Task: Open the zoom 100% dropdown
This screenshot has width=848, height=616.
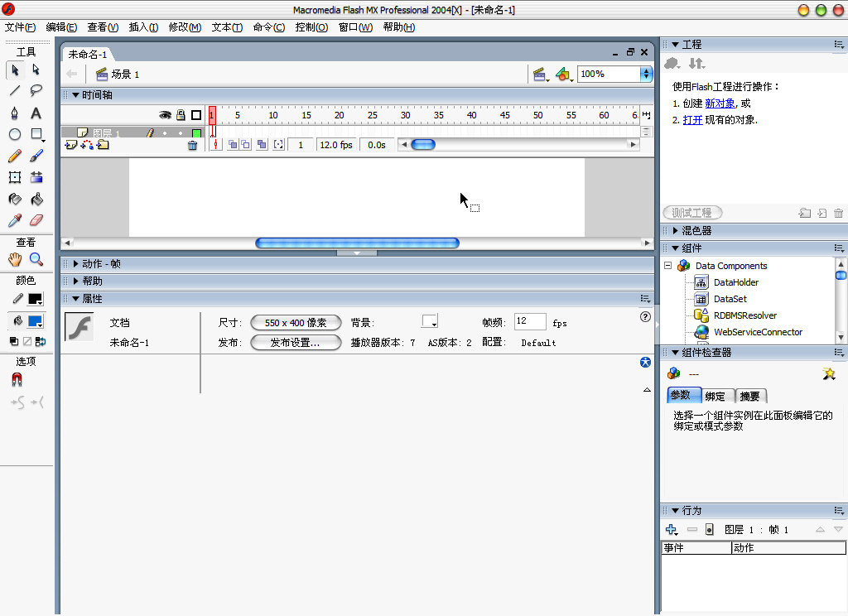Action: coord(646,74)
